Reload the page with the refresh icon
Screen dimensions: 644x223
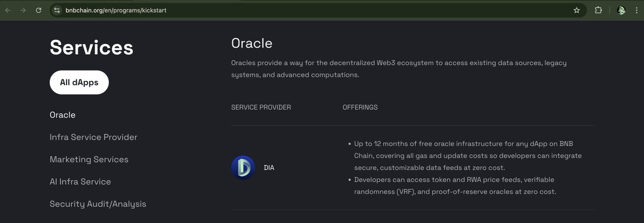(x=39, y=10)
